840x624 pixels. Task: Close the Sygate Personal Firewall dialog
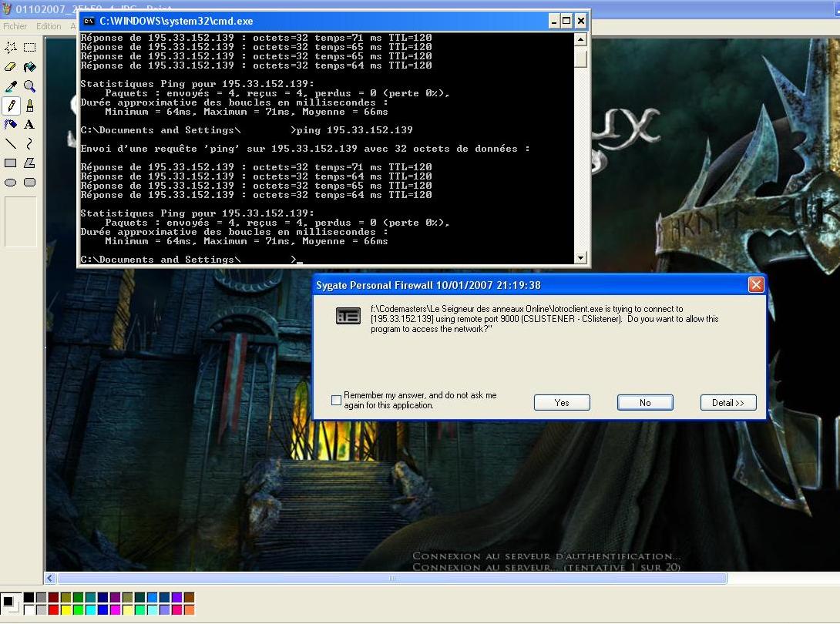[756, 285]
